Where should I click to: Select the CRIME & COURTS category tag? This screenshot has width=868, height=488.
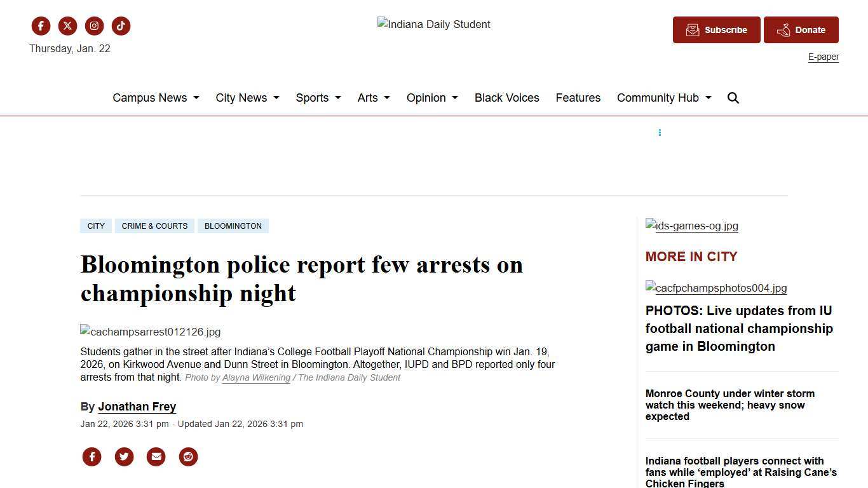click(x=154, y=226)
